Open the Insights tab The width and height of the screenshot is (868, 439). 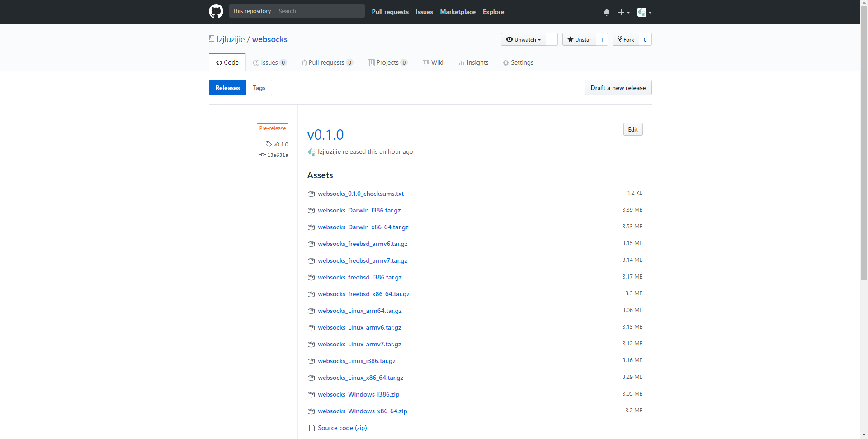473,62
